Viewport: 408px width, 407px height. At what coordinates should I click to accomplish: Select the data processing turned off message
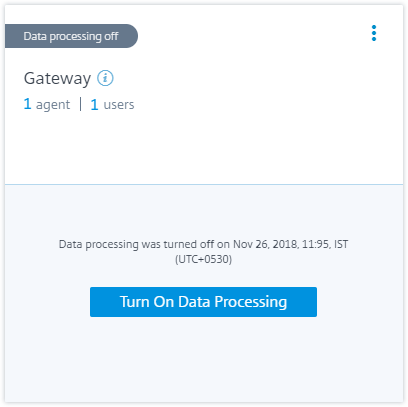[x=203, y=251]
